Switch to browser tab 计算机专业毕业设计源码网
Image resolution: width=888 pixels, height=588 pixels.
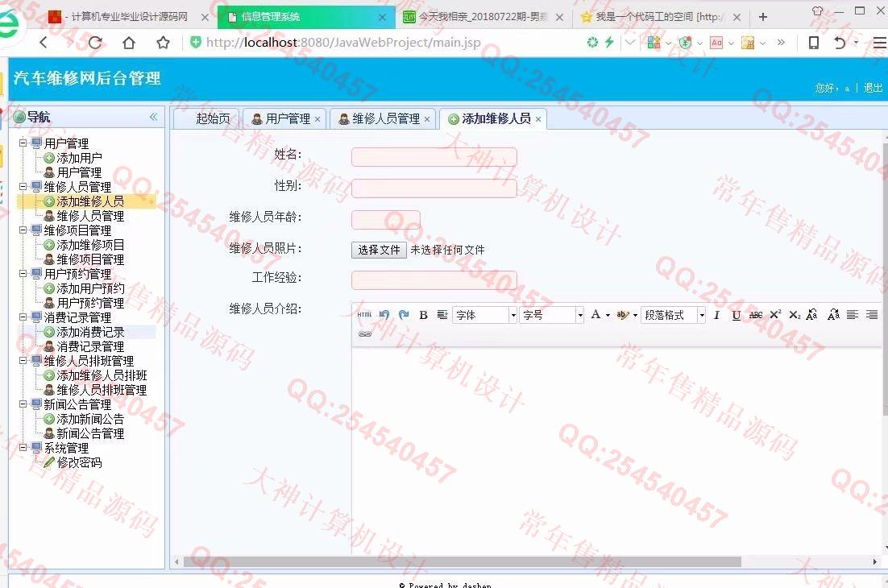pyautogui.click(x=129, y=17)
